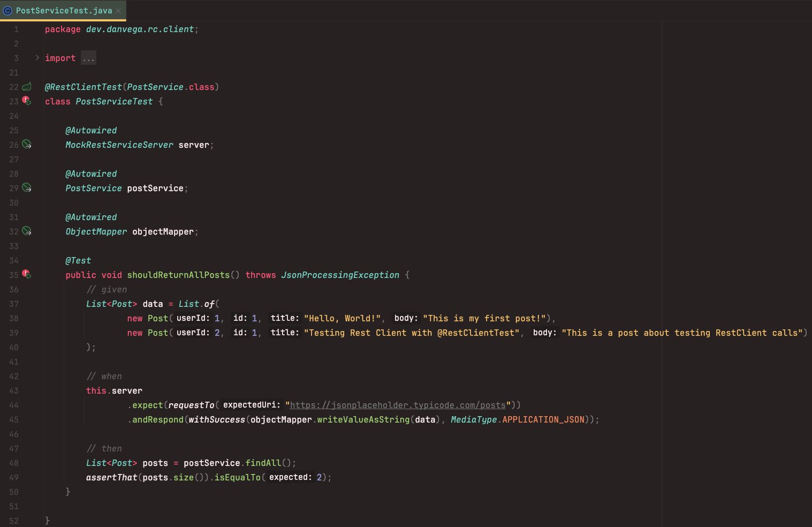
Task: Click the "// when" comment
Action: pos(104,376)
